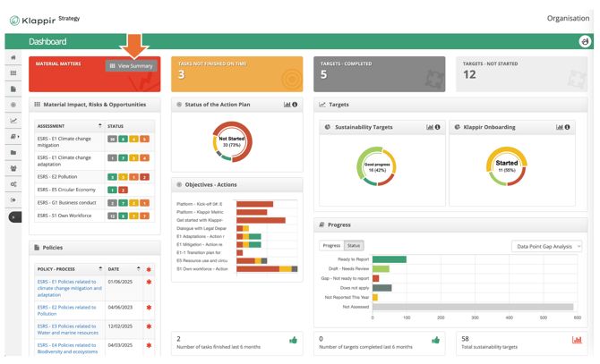Click the home icon in the sidebar
This screenshot has height=364, width=600.
point(13,57)
